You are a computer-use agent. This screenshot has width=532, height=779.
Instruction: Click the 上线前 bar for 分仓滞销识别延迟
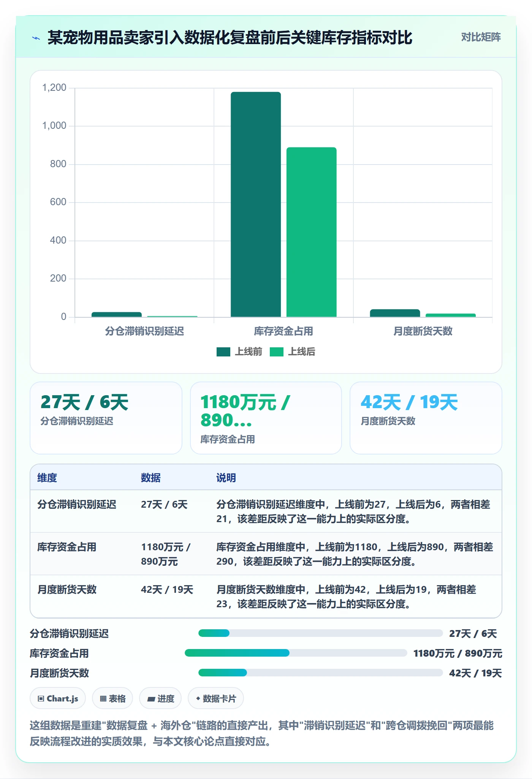click(117, 315)
